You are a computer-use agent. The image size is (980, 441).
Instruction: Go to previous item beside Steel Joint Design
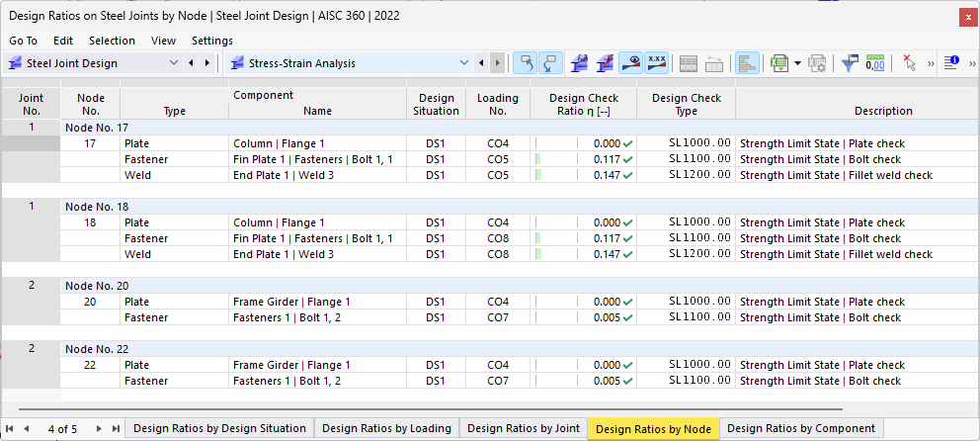coord(192,63)
